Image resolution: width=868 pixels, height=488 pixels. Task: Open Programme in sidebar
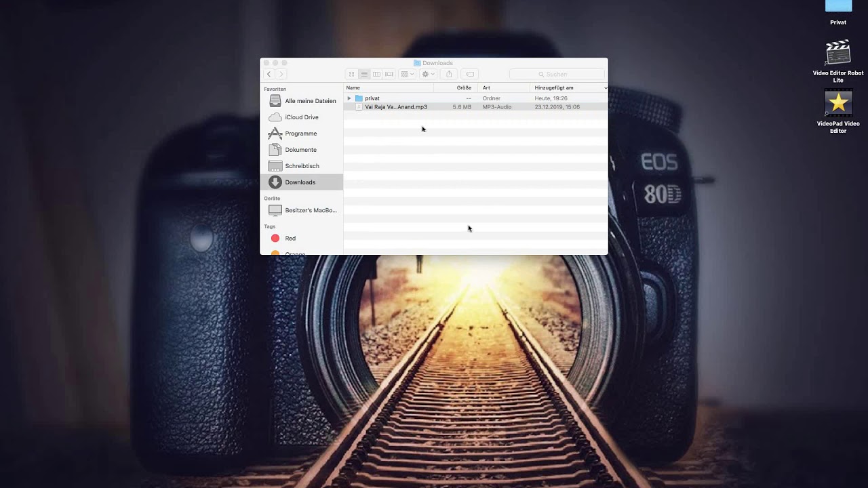click(302, 134)
